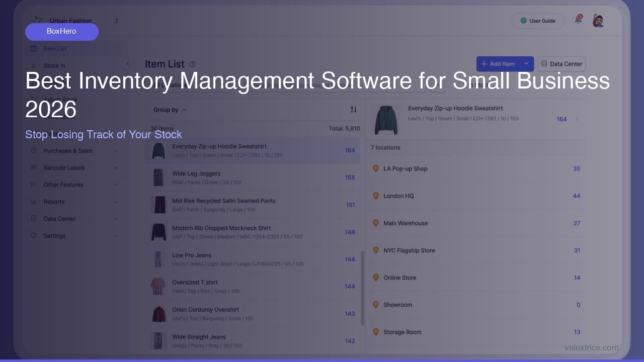Open hoodie details via the right chevron
Screen dimensions: 644x362
pos(577,119)
